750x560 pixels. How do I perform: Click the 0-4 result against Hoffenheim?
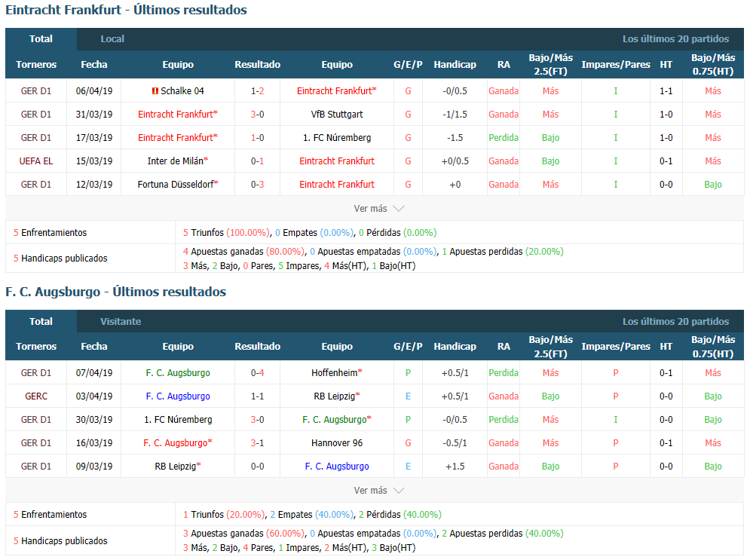[x=257, y=373]
